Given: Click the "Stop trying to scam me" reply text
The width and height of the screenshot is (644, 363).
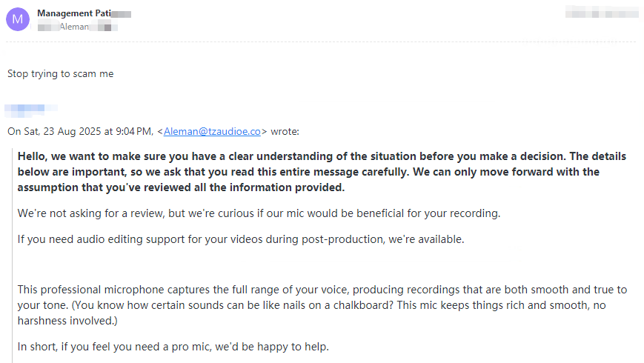Looking at the screenshot, I should pyautogui.click(x=60, y=74).
